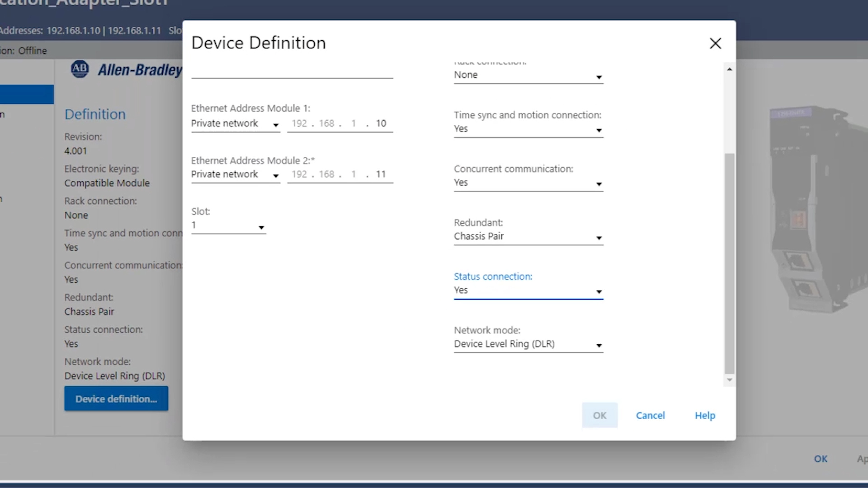The image size is (868, 488).
Task: Expand the Network mode DLR dropdown
Action: (x=528, y=344)
